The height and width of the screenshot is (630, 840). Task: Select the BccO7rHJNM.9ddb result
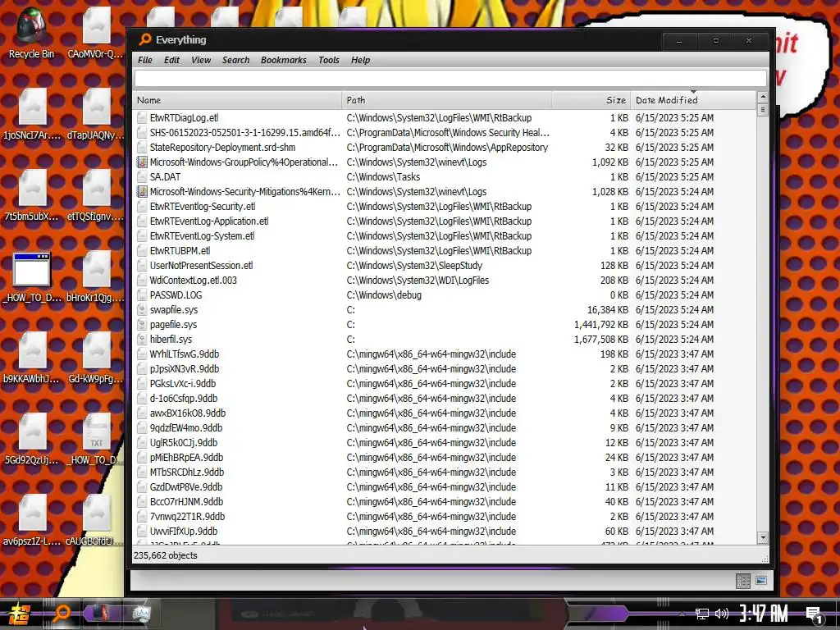pyautogui.click(x=445, y=502)
